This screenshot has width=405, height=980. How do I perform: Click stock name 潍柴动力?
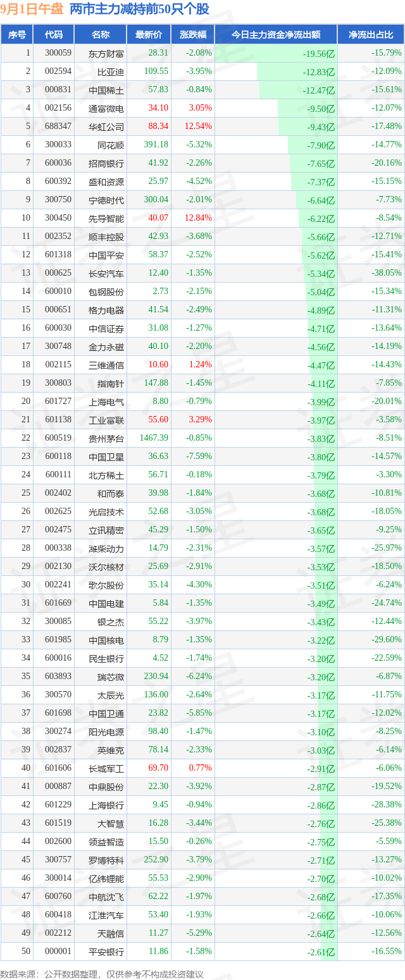pyautogui.click(x=107, y=548)
